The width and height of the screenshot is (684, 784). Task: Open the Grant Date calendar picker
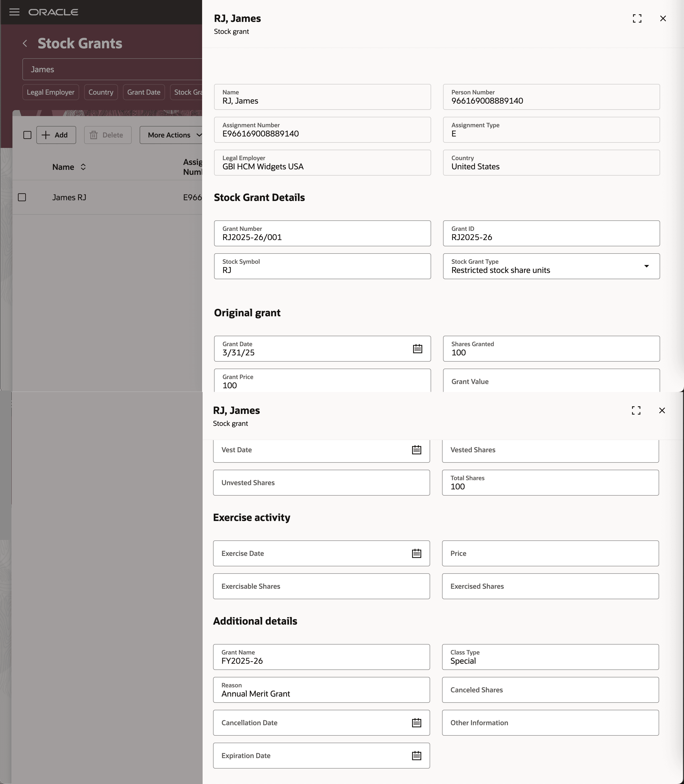point(417,349)
